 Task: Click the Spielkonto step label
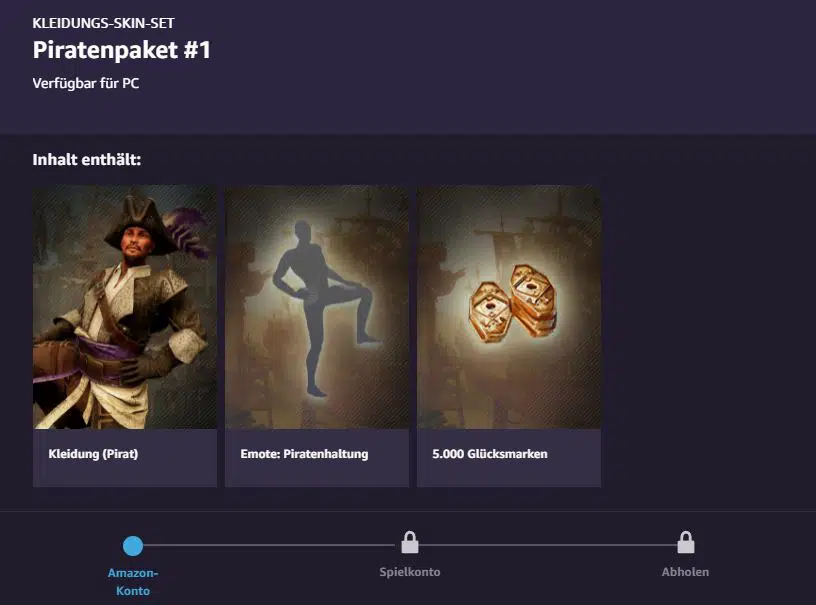[410, 572]
